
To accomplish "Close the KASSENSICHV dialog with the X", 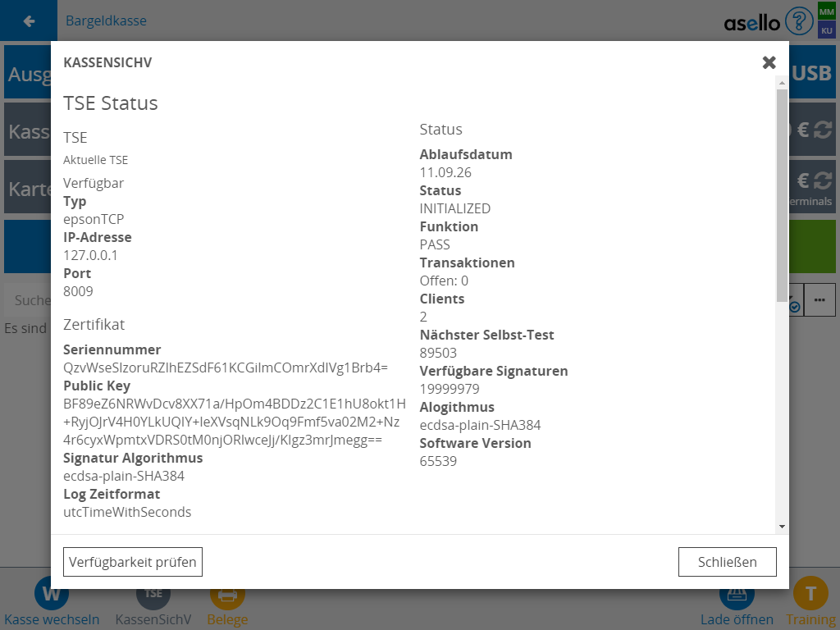I will pos(769,62).
